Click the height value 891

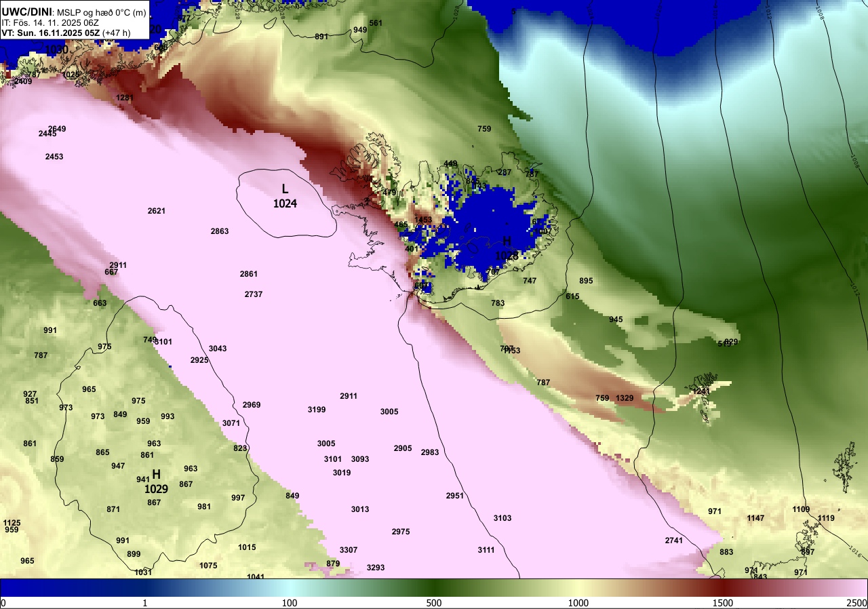coord(321,37)
